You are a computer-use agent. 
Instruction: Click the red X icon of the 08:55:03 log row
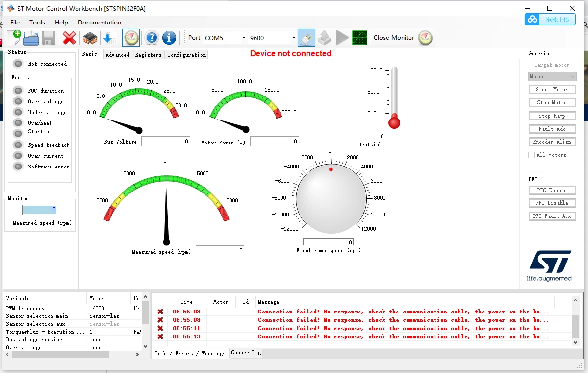(x=160, y=312)
